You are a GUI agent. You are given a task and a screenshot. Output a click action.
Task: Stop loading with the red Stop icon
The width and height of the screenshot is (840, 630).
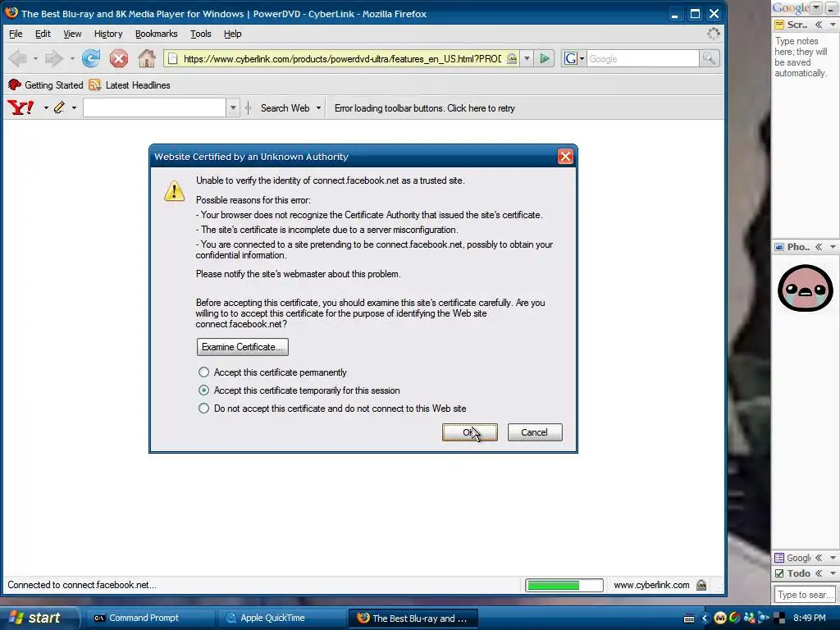[118, 58]
